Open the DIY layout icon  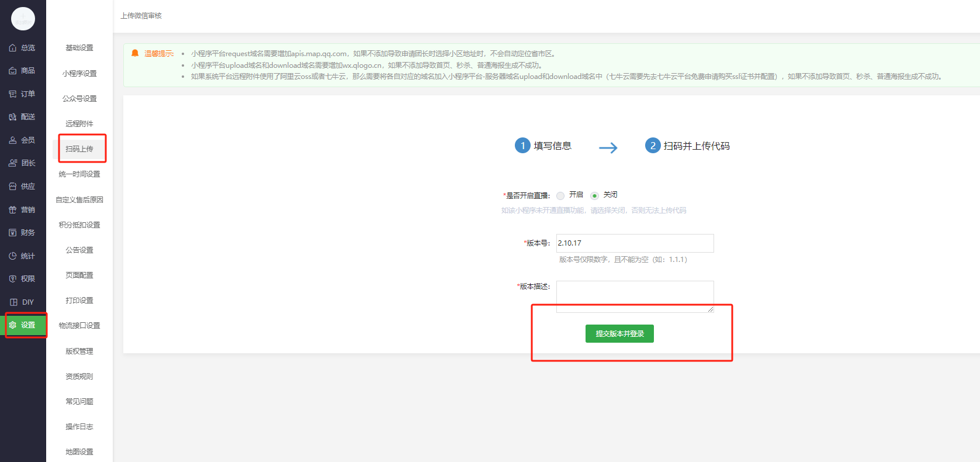click(x=13, y=302)
